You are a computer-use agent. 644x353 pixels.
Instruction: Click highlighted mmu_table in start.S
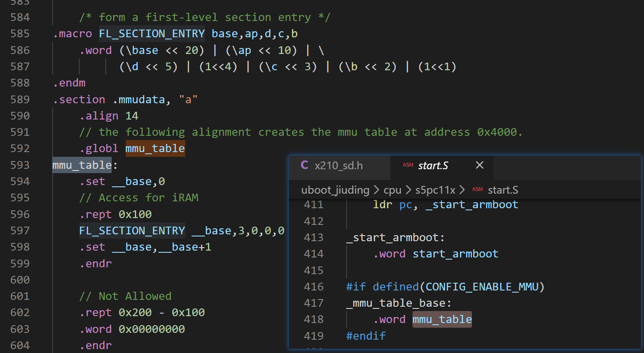tap(442, 319)
